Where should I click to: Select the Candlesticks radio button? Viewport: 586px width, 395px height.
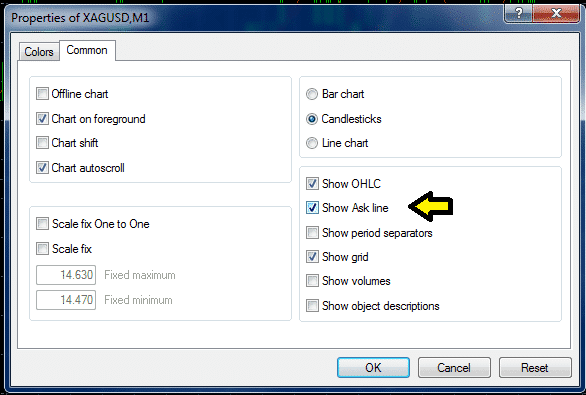coord(312,119)
